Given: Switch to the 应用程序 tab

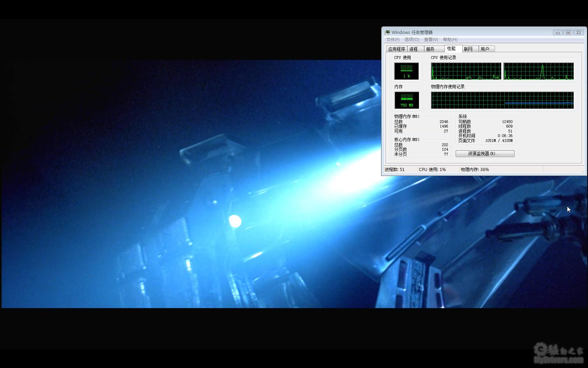Looking at the screenshot, I should tap(397, 49).
